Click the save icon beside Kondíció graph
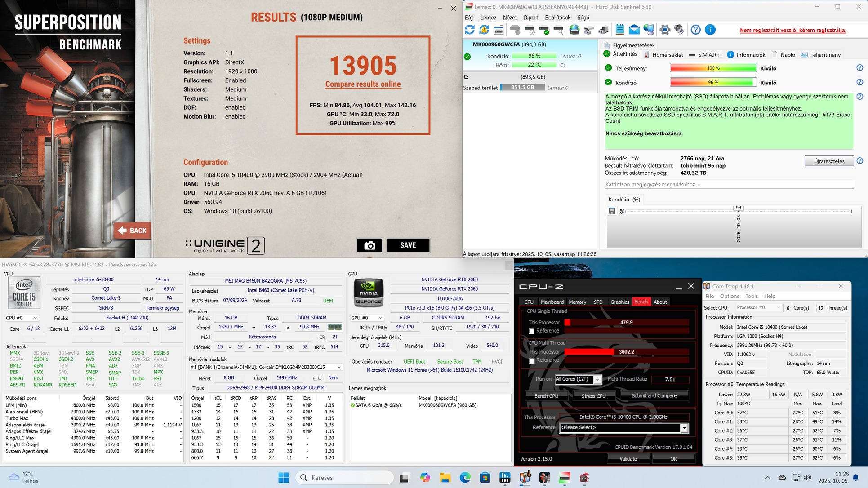 pos(612,211)
